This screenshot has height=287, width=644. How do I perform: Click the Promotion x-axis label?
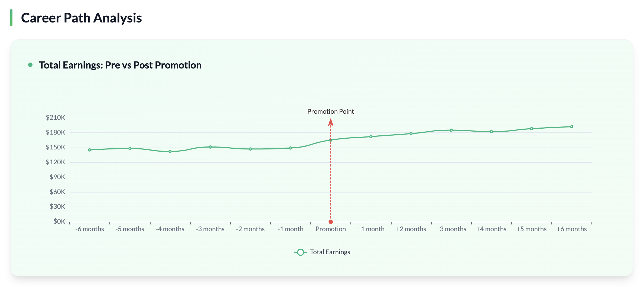click(331, 229)
